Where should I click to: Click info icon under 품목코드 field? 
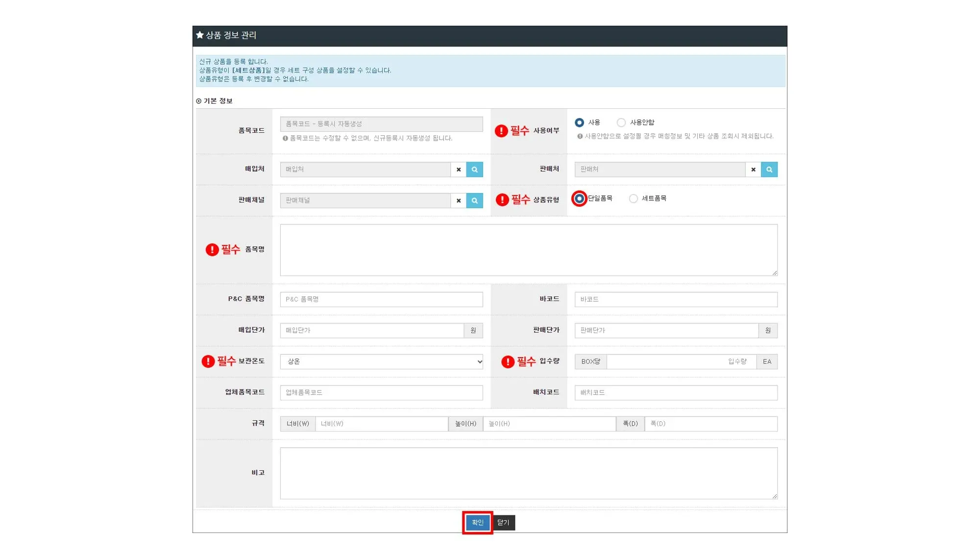(285, 139)
